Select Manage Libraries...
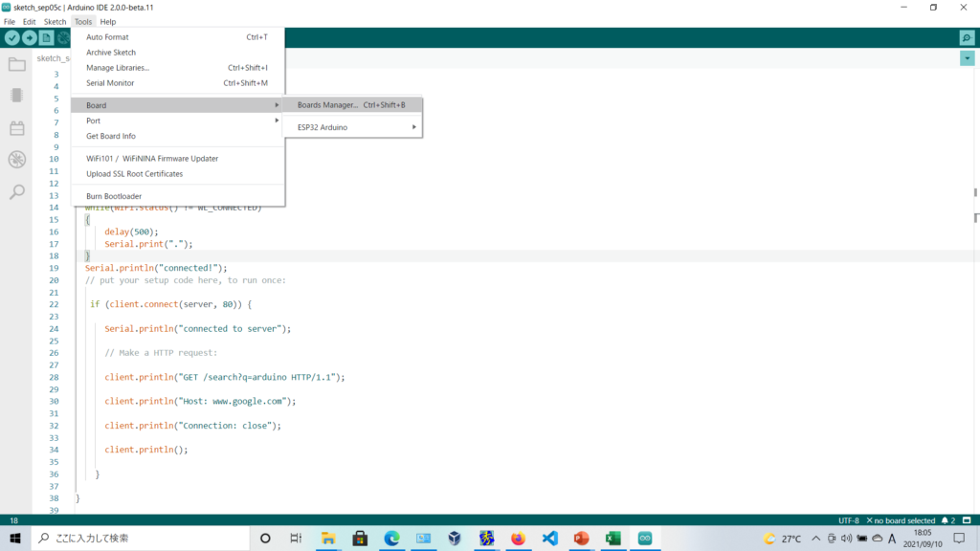 point(178,68)
